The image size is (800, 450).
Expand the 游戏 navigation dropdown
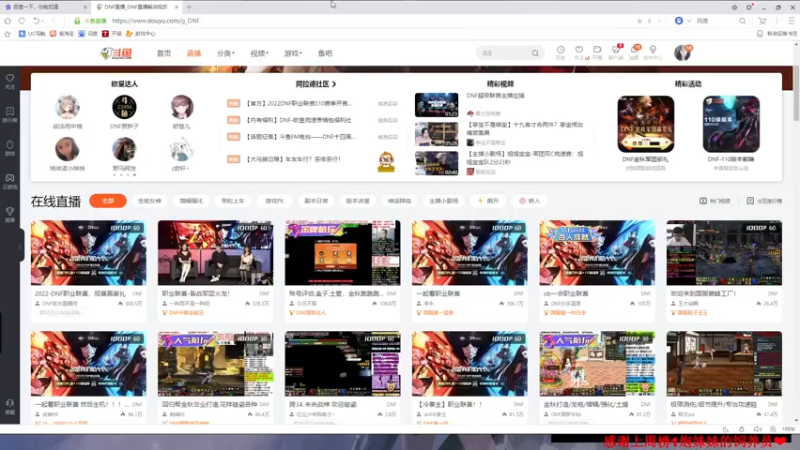pos(293,53)
